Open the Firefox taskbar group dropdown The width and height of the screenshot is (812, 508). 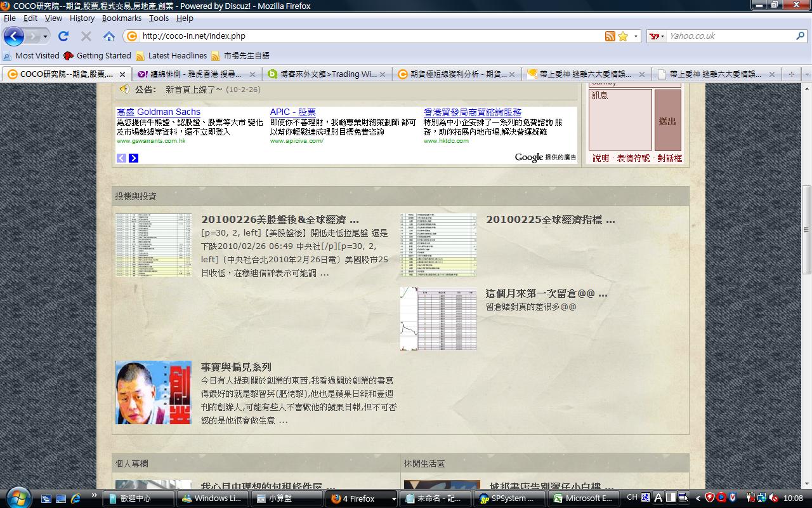393,499
